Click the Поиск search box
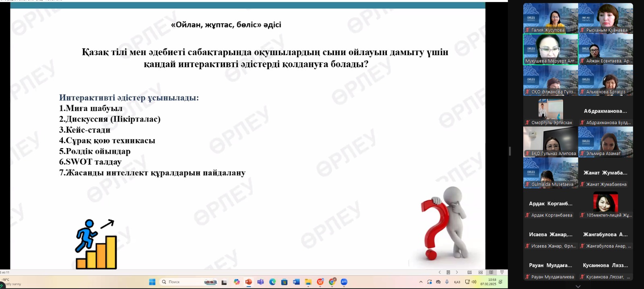 tap(180, 282)
